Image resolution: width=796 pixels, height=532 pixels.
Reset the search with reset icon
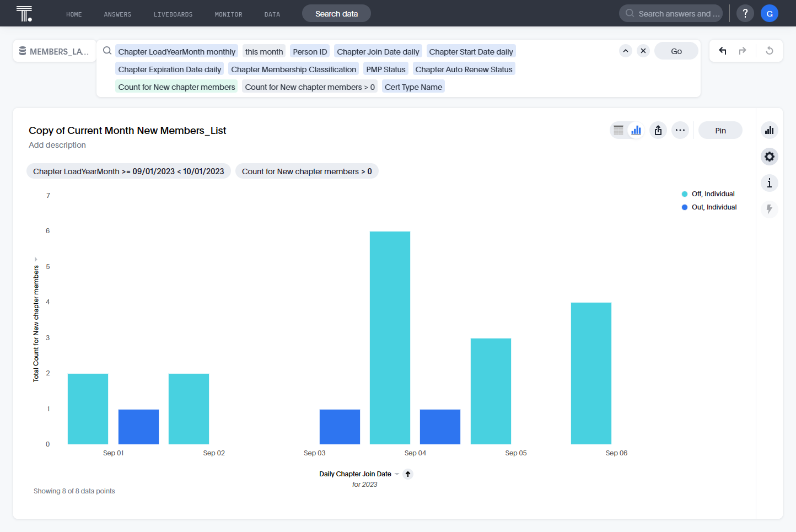point(770,51)
